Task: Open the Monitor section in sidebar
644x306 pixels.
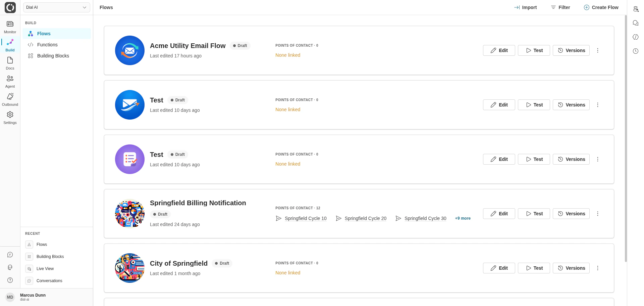Action: point(10,27)
